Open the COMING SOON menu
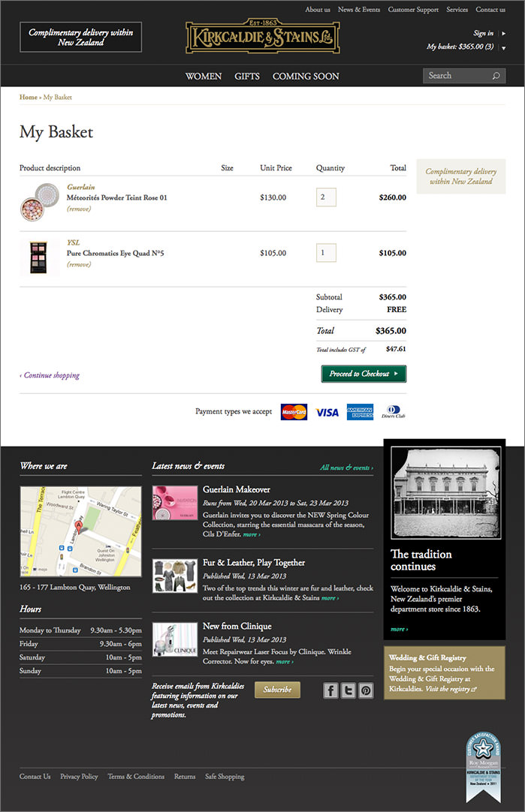Viewport: 525px width, 812px height. [306, 76]
